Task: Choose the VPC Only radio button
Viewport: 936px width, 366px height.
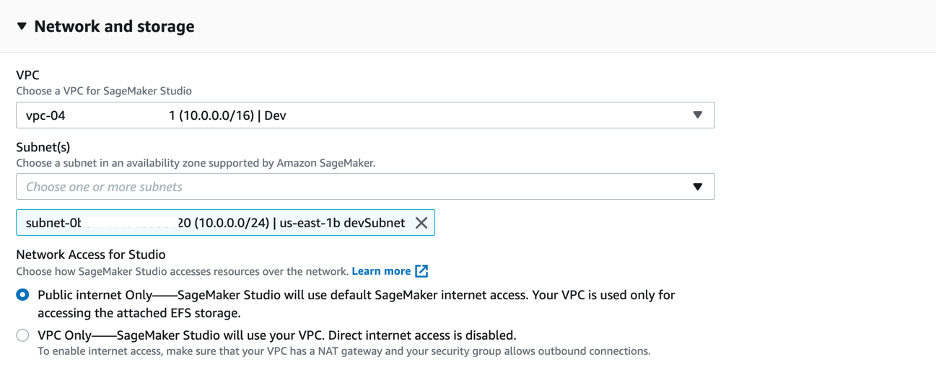Action: coord(23,335)
